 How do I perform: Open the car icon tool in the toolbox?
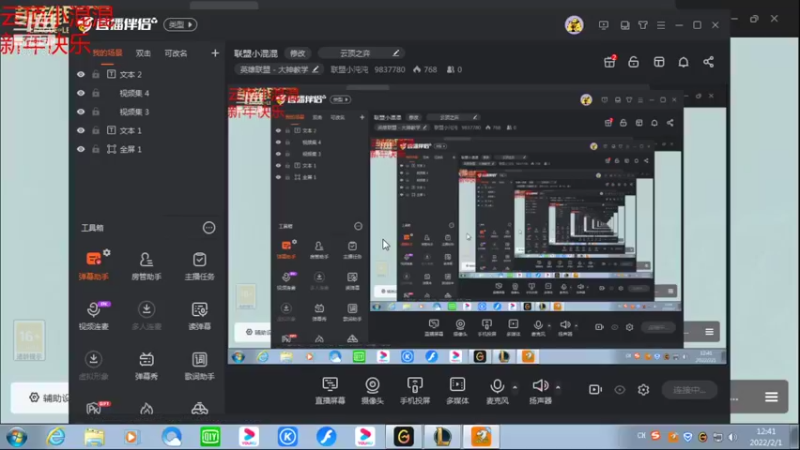[199, 408]
